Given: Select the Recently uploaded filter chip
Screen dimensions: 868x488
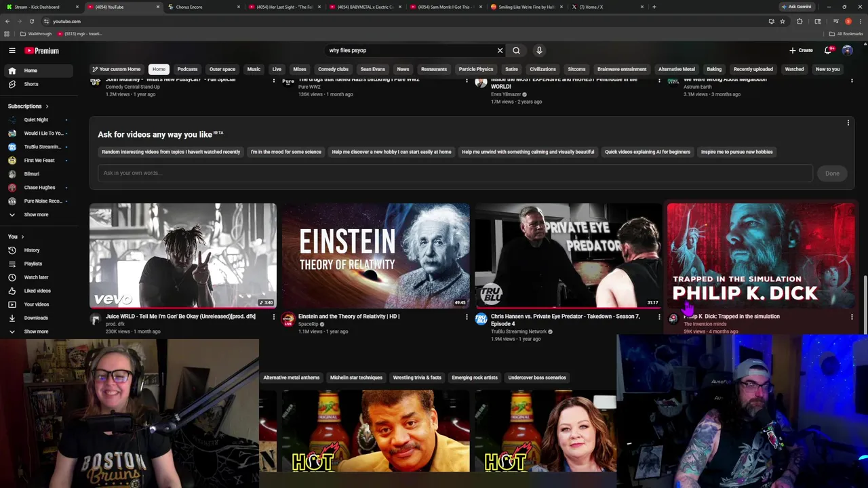Looking at the screenshot, I should click(753, 69).
